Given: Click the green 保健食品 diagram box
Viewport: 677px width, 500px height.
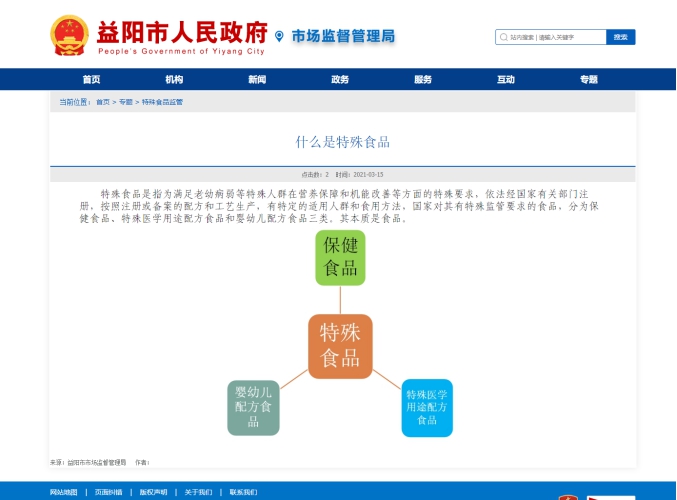Looking at the screenshot, I should coord(340,257).
